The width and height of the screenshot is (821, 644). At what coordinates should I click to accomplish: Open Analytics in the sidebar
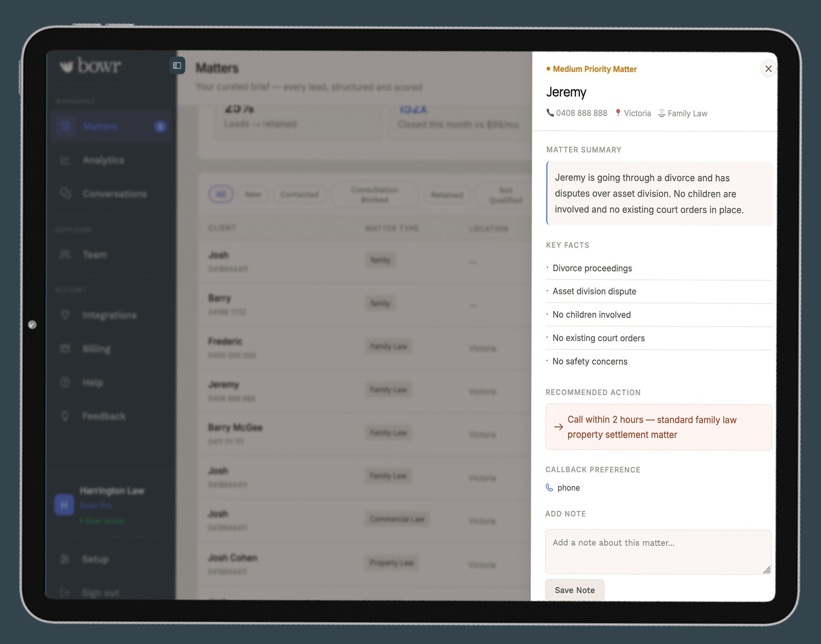(111, 160)
